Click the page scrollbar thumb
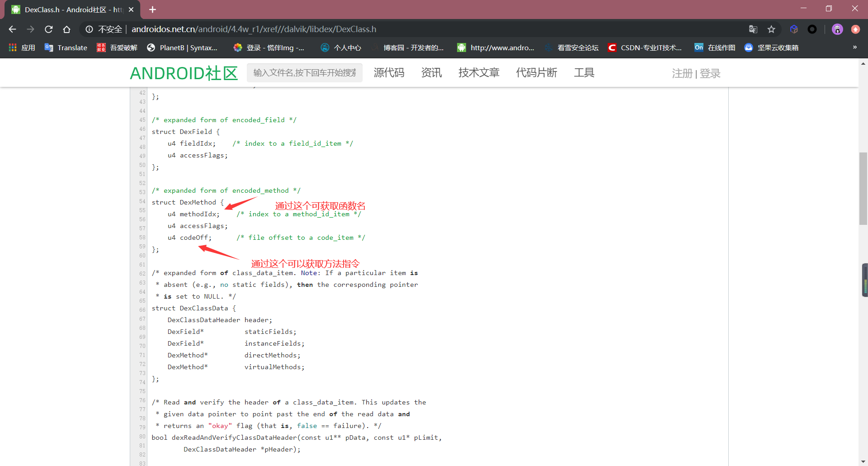The height and width of the screenshot is (466, 868). (863, 189)
